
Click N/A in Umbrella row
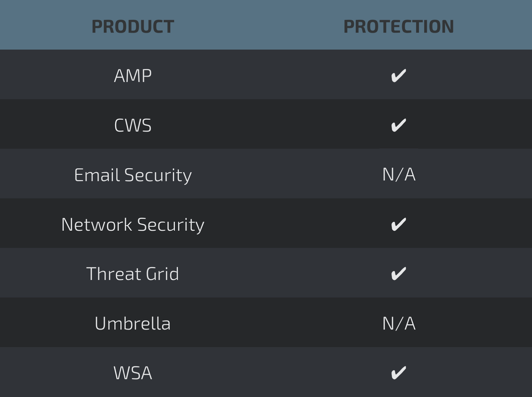(x=399, y=324)
